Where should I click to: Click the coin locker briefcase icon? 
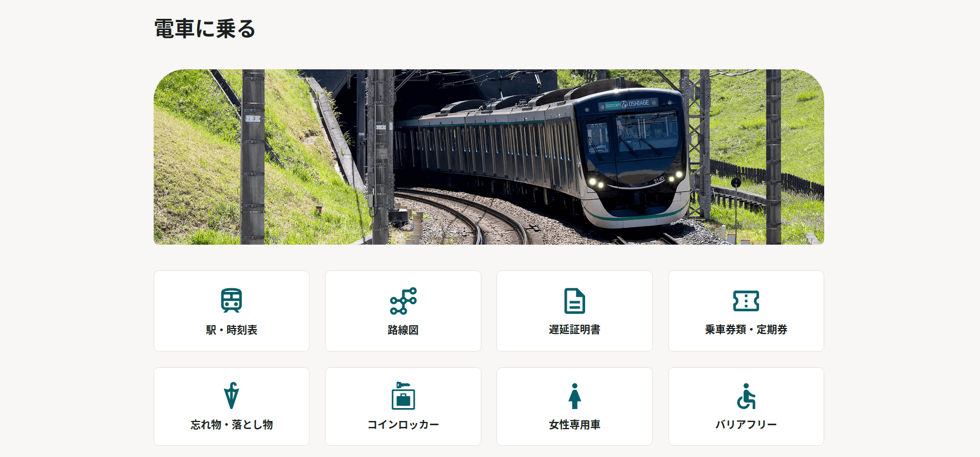click(403, 396)
